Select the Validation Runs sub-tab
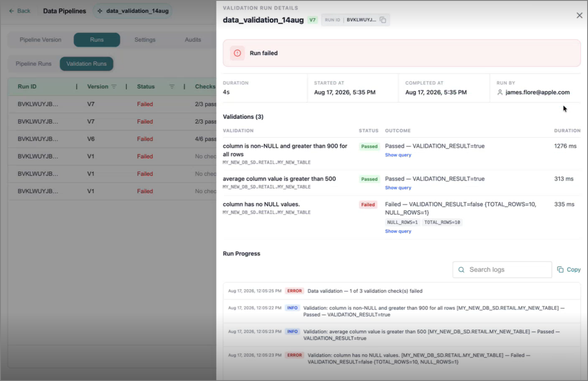The width and height of the screenshot is (588, 381). [86, 64]
